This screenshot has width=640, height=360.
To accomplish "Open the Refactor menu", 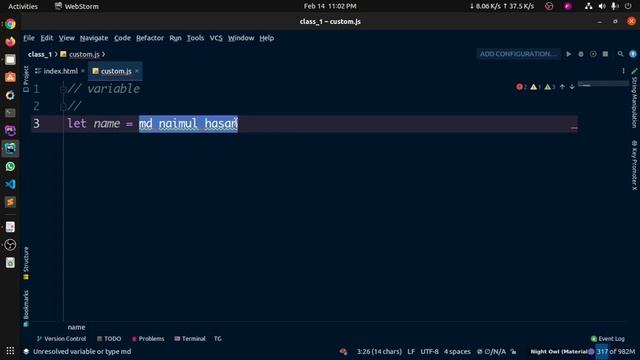I will coord(150,38).
